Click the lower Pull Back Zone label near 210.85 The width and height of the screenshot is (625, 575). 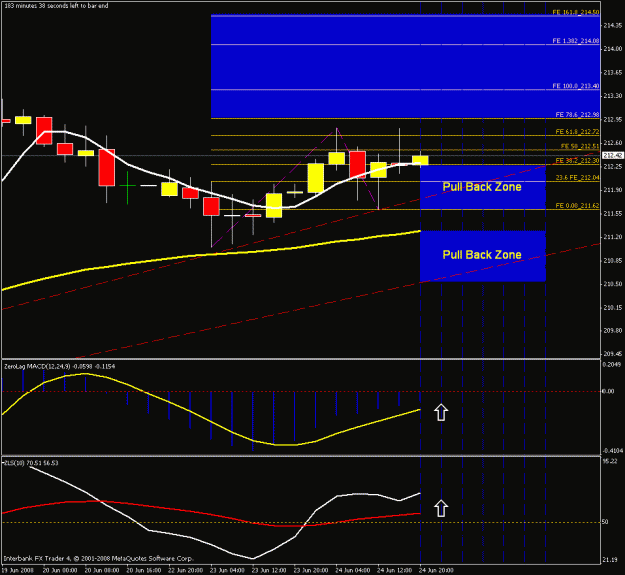click(x=482, y=255)
